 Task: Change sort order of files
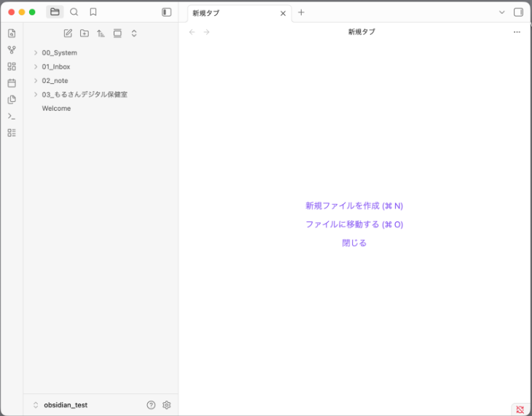pos(101,34)
